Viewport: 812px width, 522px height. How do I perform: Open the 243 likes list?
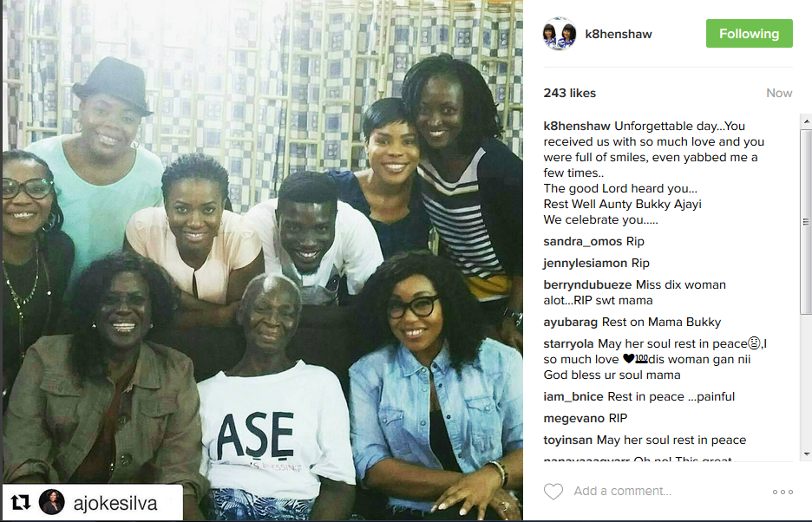[570, 94]
